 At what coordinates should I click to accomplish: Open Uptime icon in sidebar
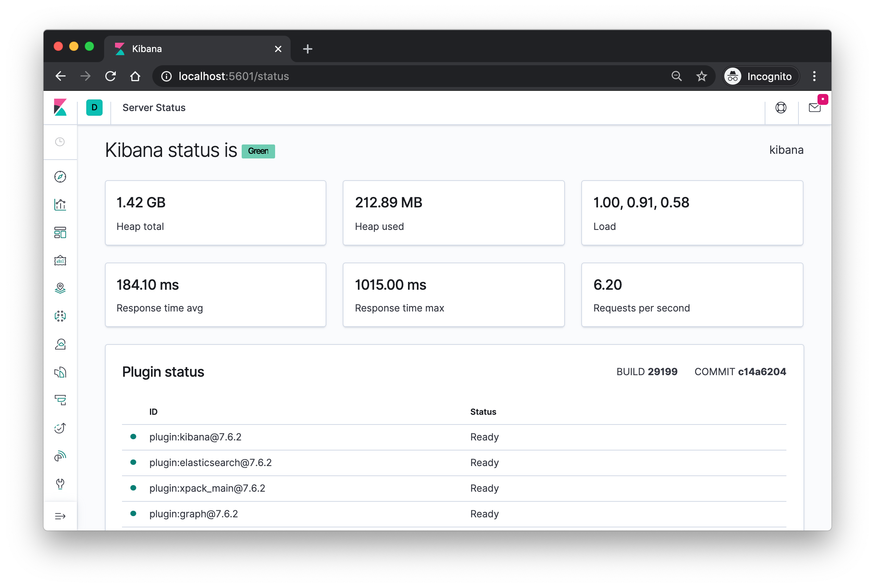click(60, 428)
